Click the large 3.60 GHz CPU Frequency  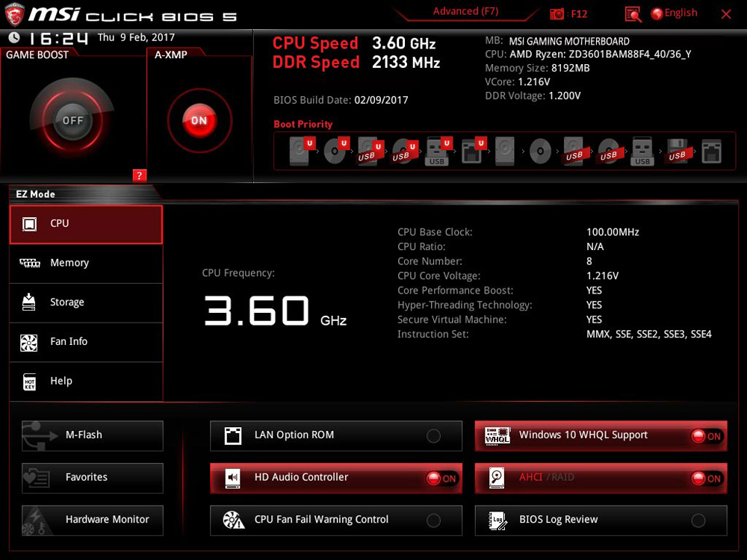tap(275, 311)
